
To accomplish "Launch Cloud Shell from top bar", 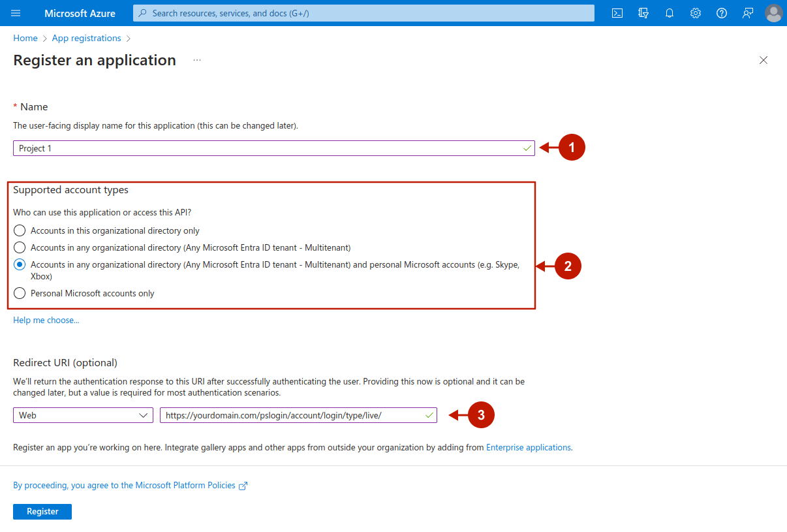I will pos(617,13).
